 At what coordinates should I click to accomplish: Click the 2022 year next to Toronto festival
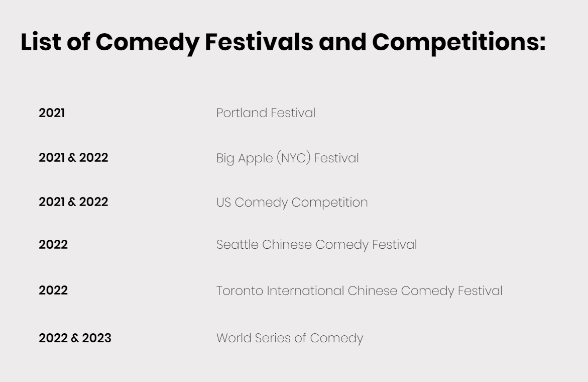[x=53, y=291]
